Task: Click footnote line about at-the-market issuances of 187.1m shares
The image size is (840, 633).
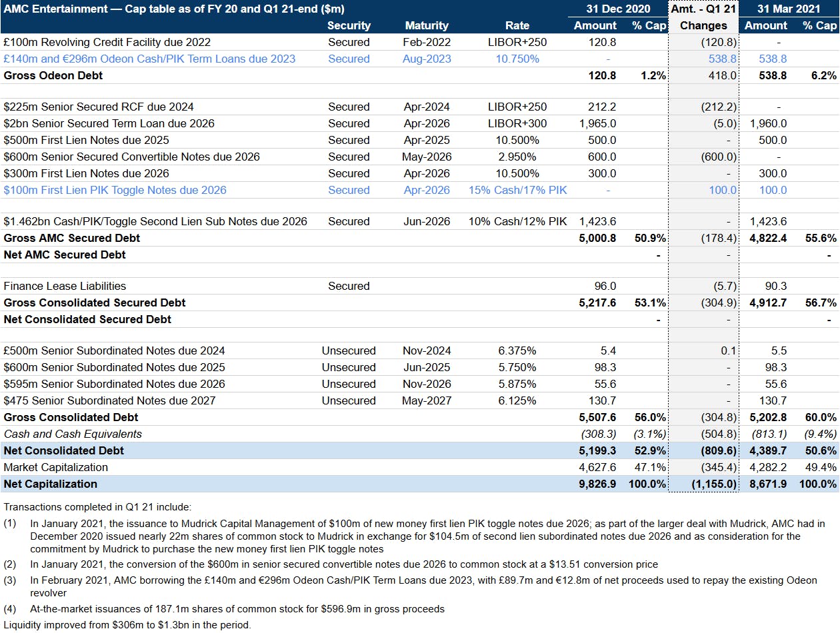Action: [237, 608]
